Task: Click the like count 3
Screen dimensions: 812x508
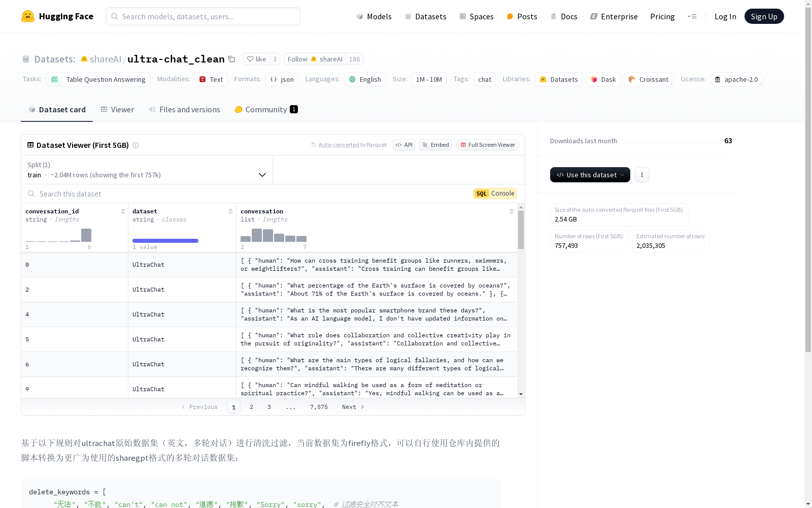Action: (275, 59)
